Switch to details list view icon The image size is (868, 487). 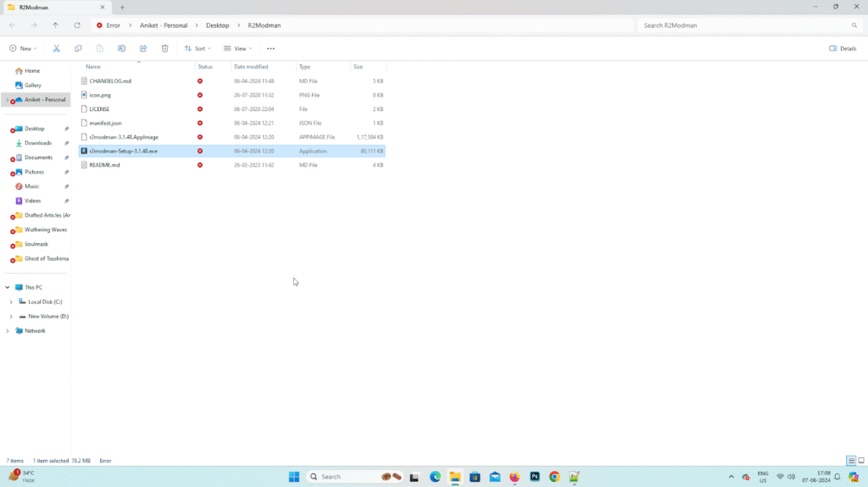851,461
